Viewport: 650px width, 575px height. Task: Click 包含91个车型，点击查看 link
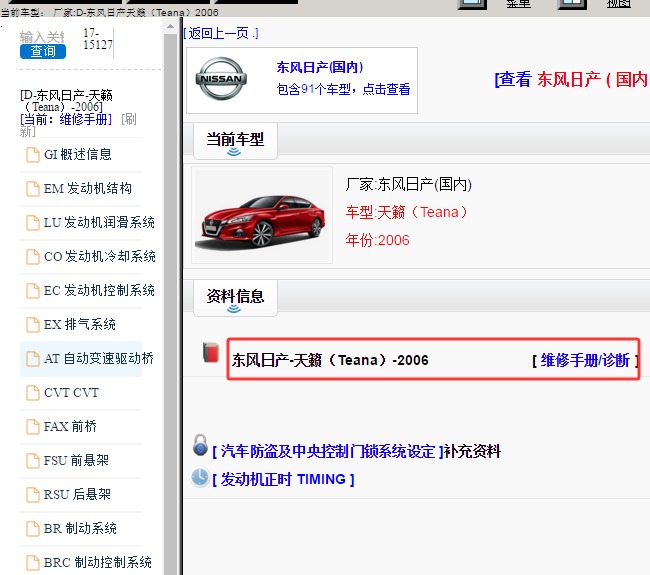click(x=343, y=89)
